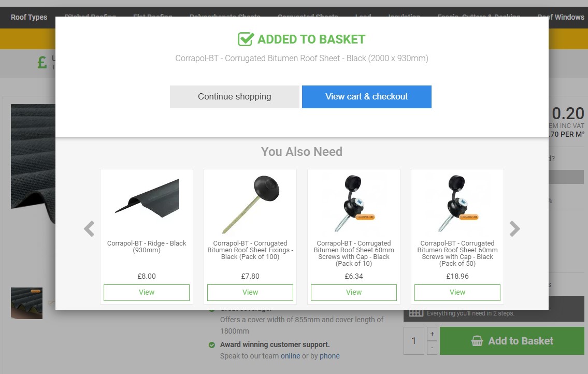The image size is (588, 374).
Task: Increase quantity with the plus stepper
Action: pyautogui.click(x=432, y=334)
